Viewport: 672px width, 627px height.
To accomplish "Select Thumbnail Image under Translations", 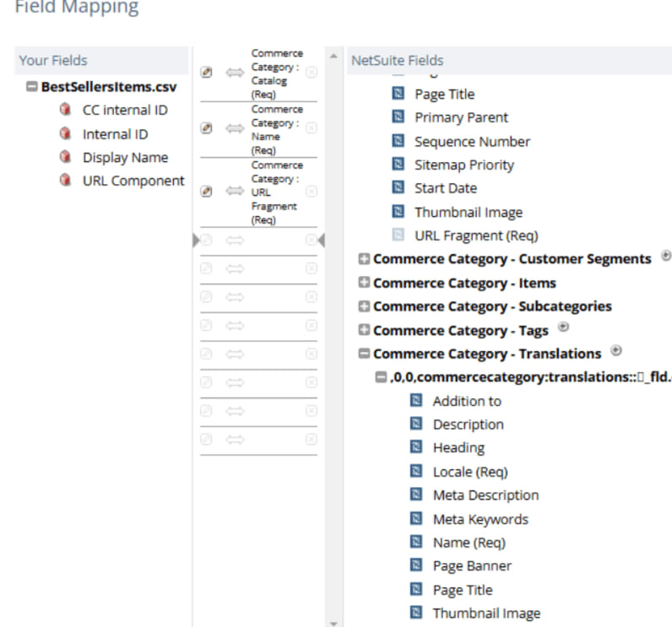I will pyautogui.click(x=486, y=613).
